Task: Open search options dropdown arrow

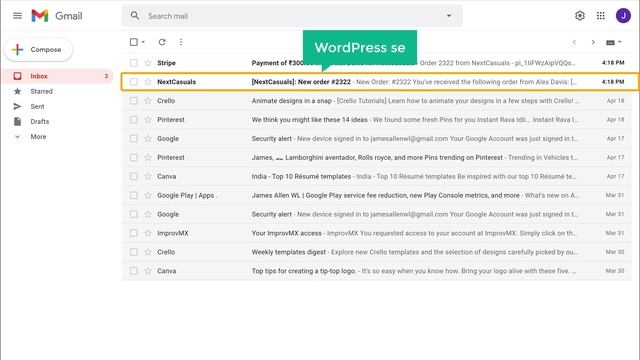Action: pos(449,16)
